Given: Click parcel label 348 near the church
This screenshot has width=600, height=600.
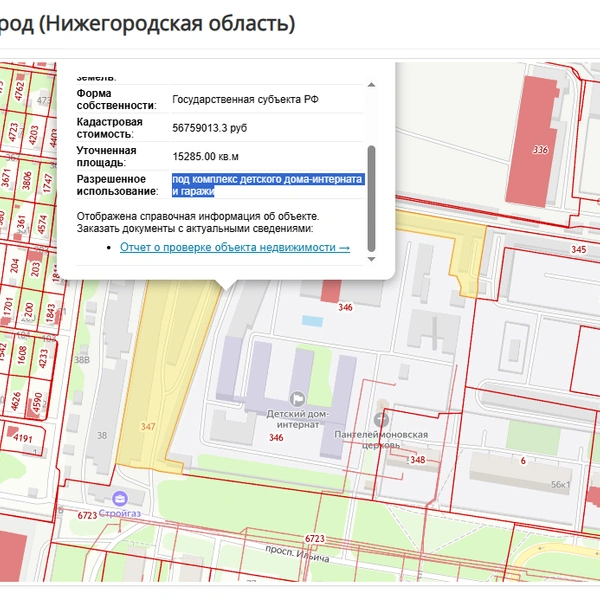Looking at the screenshot, I should [x=417, y=460].
